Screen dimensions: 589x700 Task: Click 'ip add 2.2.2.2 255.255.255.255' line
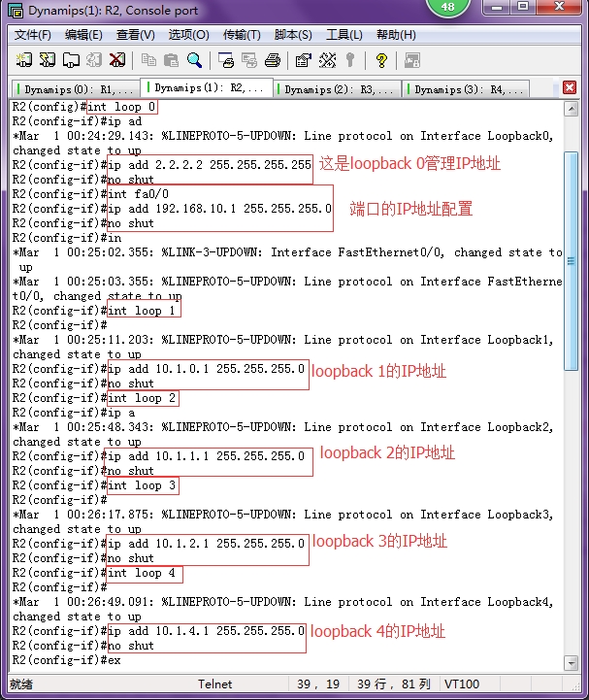pos(210,165)
